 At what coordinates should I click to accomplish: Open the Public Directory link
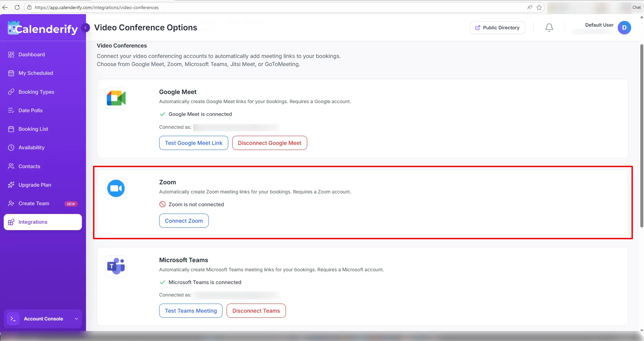tap(497, 28)
